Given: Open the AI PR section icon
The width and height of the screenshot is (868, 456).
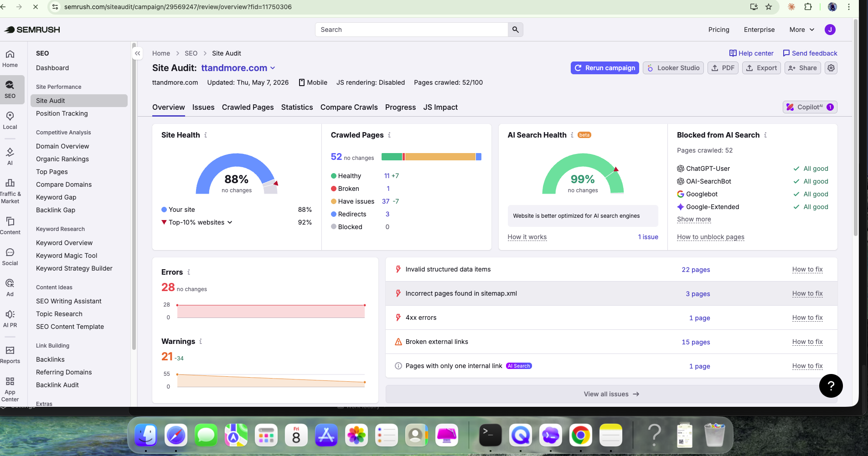Looking at the screenshot, I should pyautogui.click(x=10, y=319).
